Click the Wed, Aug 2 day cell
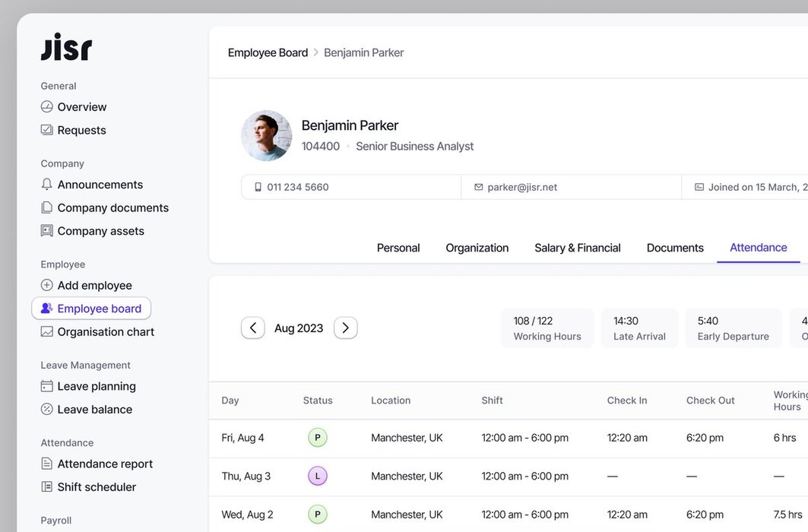The width and height of the screenshot is (808, 532). pos(247,515)
